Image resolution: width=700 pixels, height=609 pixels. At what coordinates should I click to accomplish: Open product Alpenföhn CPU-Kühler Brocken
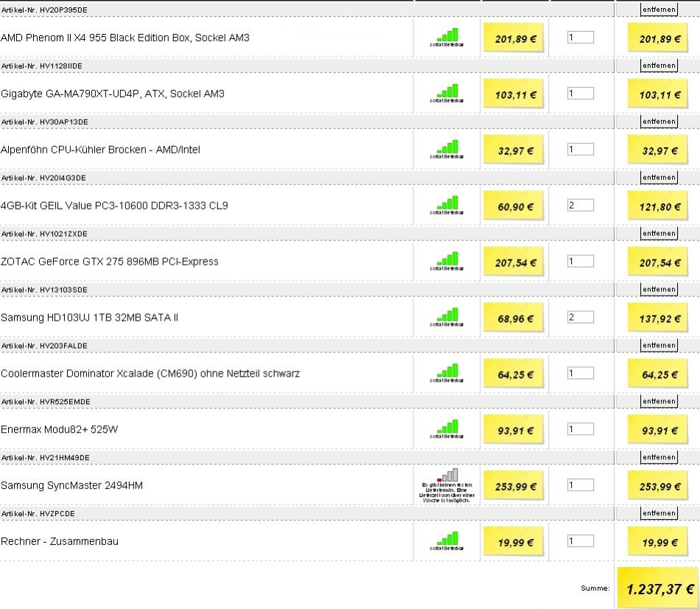[100, 150]
